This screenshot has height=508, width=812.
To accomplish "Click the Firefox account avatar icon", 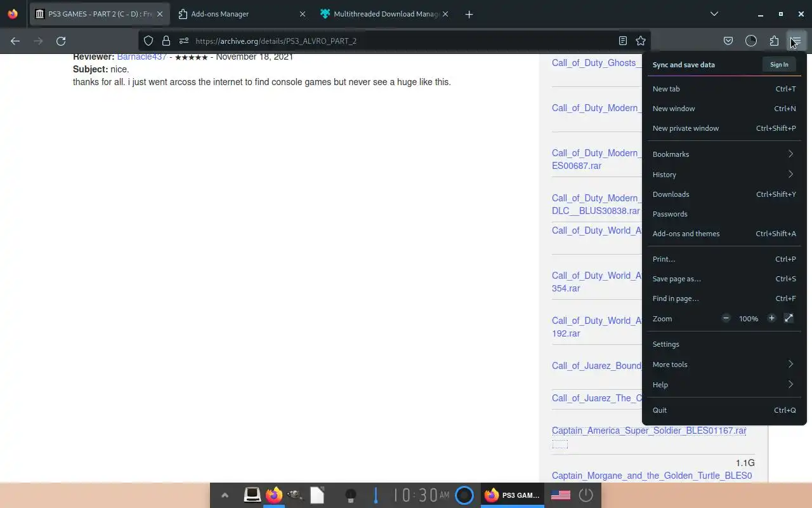I will [751, 41].
